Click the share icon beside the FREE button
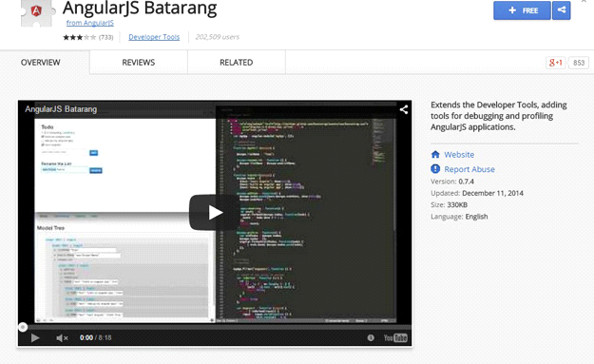This screenshot has width=594, height=364. coord(562,10)
